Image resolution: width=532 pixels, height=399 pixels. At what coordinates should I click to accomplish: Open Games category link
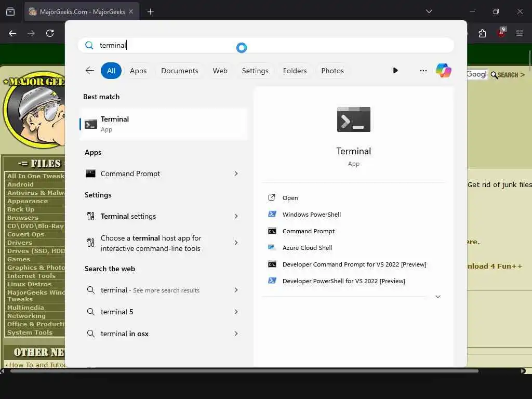(x=19, y=259)
